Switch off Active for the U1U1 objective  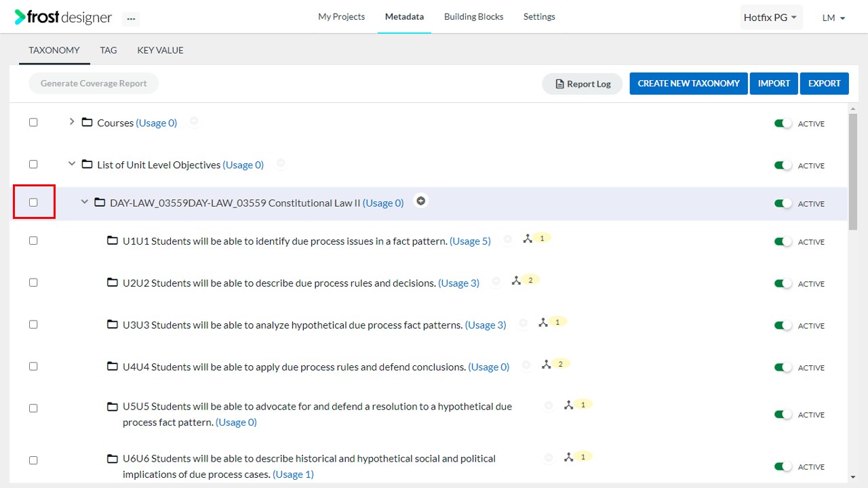(783, 242)
